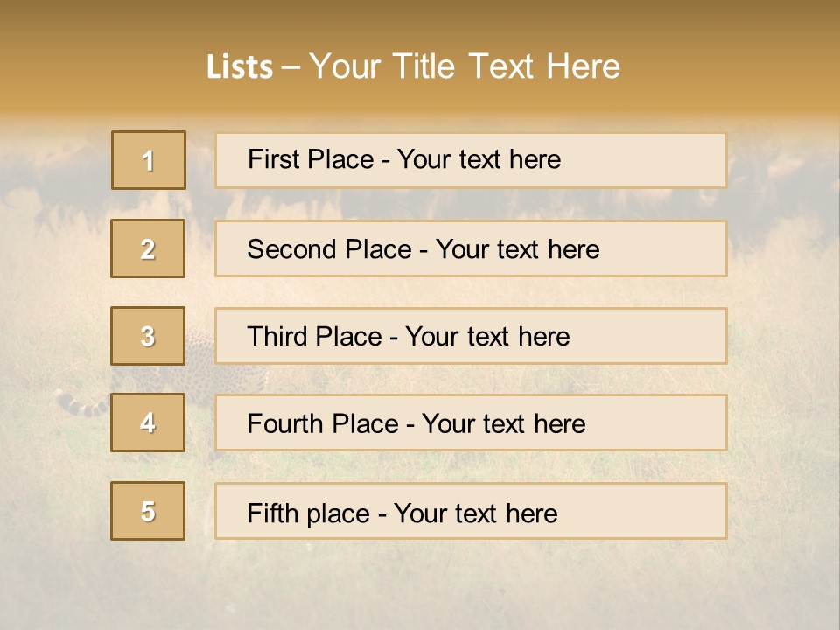This screenshot has width=840, height=630.
Task: Select the Second Place text box
Action: 471,248
